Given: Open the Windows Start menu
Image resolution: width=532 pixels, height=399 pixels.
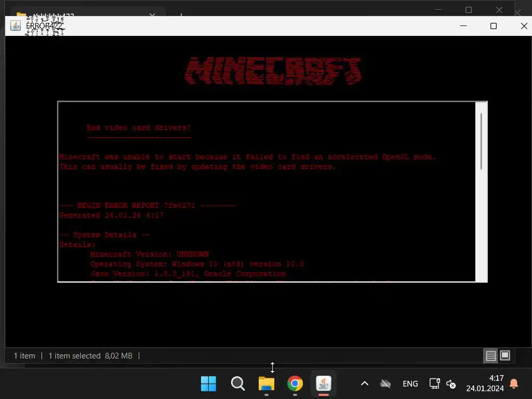Looking at the screenshot, I should tap(208, 384).
